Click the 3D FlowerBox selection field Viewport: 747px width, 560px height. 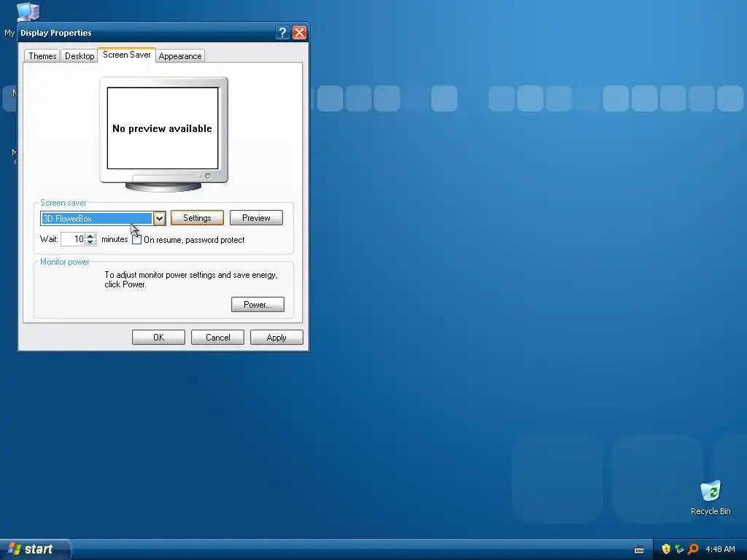pos(97,219)
